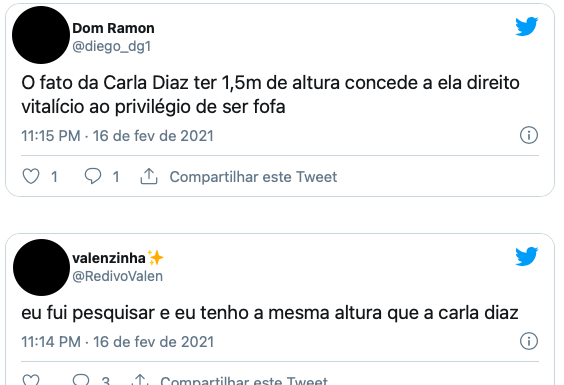Image resolution: width=564 pixels, height=385 pixels.
Task: Open the info icon on valenzinha's tweet
Action: coord(529,341)
